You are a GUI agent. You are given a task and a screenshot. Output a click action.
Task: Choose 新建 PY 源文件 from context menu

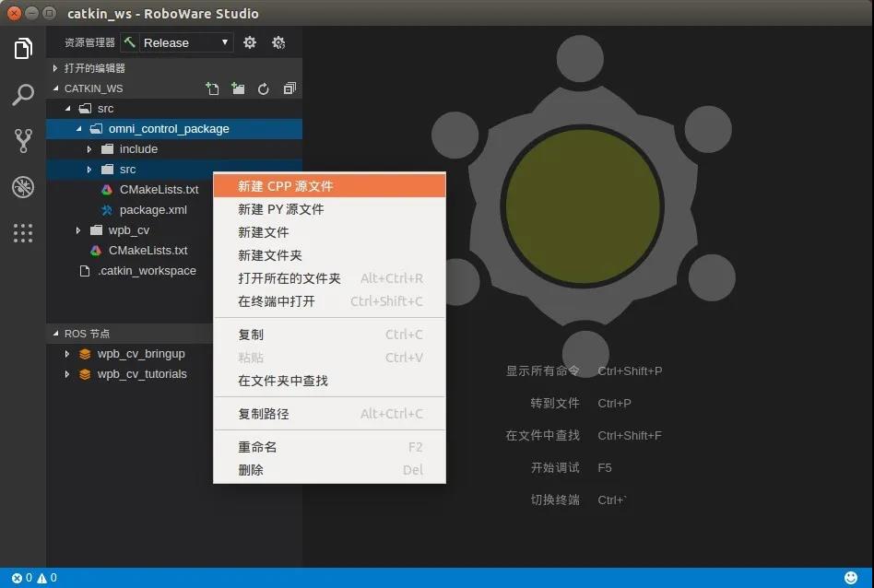pos(329,209)
